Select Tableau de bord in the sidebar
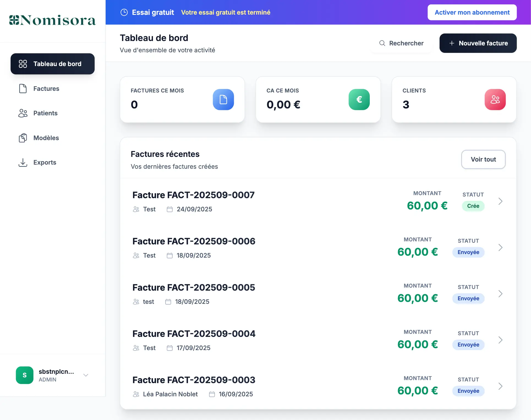Viewport: 531px width, 420px height. (53, 64)
